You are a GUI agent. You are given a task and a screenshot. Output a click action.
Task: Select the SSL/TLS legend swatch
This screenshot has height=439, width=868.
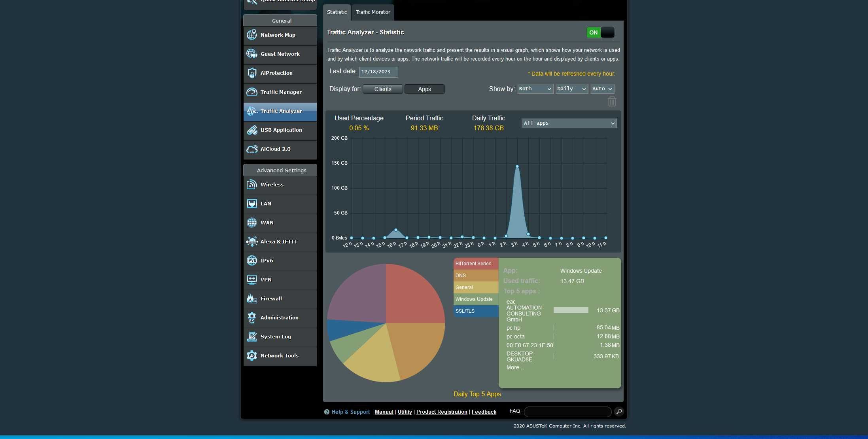coord(476,311)
